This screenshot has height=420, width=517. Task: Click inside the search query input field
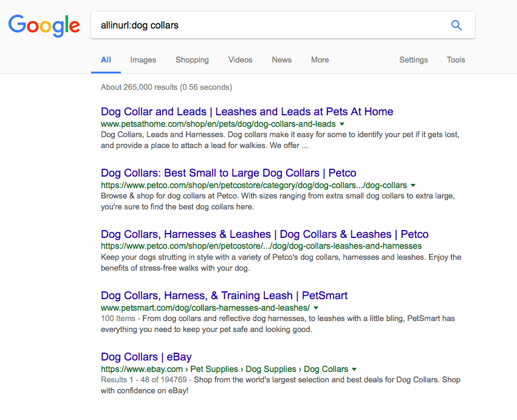click(x=243, y=25)
